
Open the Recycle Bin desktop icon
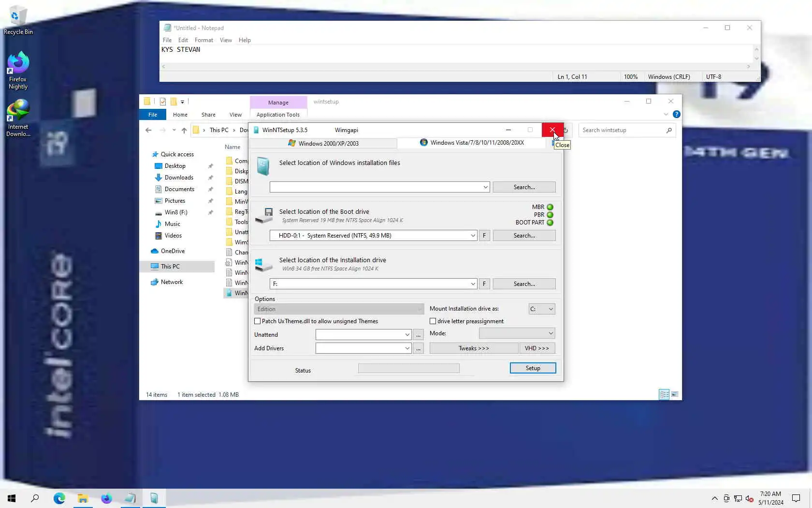[x=18, y=20]
